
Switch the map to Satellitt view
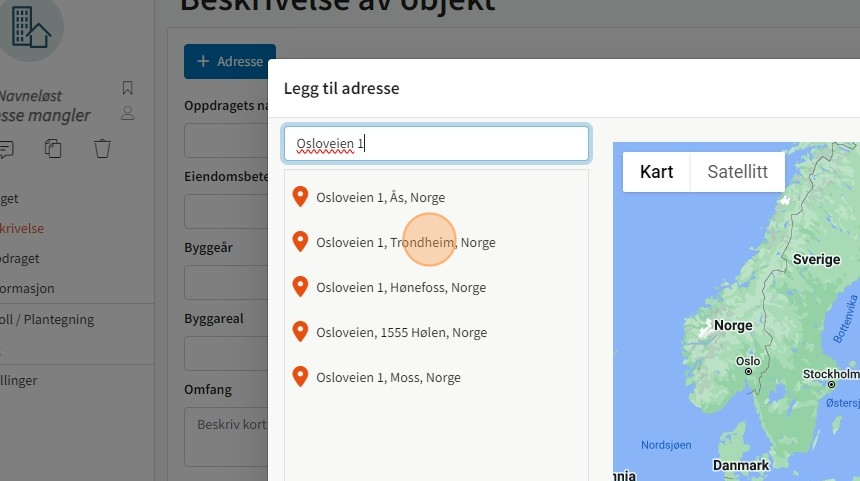click(x=738, y=172)
